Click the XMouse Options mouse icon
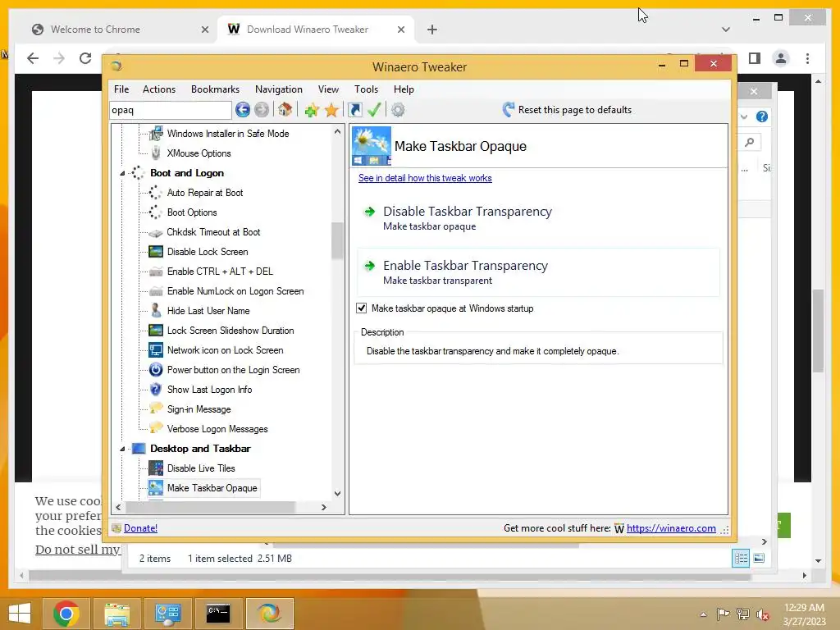This screenshot has height=630, width=840. (x=156, y=153)
